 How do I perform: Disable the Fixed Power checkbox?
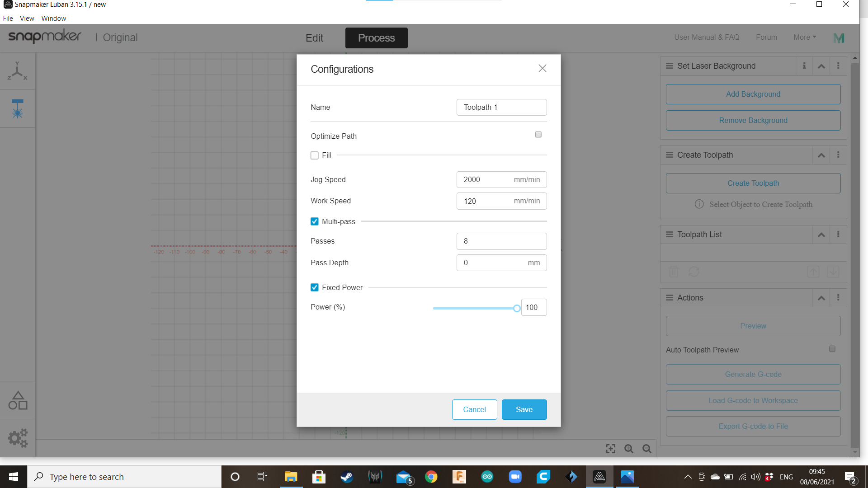pyautogui.click(x=315, y=287)
